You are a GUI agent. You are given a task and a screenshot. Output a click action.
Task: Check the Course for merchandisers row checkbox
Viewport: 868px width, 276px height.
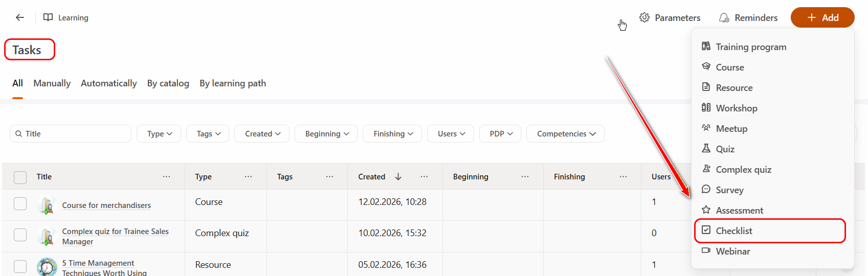pyautogui.click(x=20, y=204)
